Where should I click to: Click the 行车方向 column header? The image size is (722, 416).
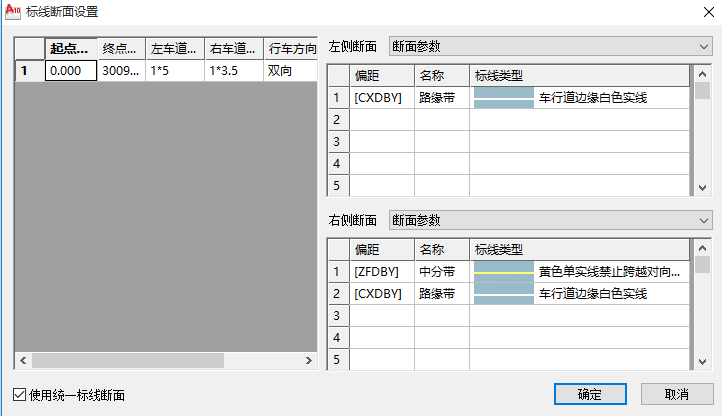pyautogui.click(x=291, y=49)
